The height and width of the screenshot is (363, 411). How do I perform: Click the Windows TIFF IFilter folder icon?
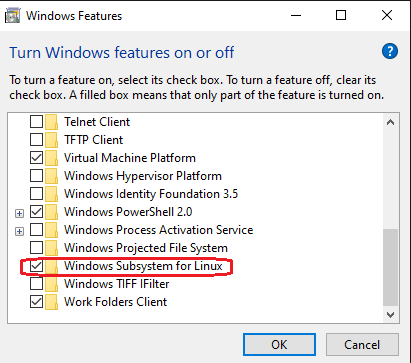(51, 284)
